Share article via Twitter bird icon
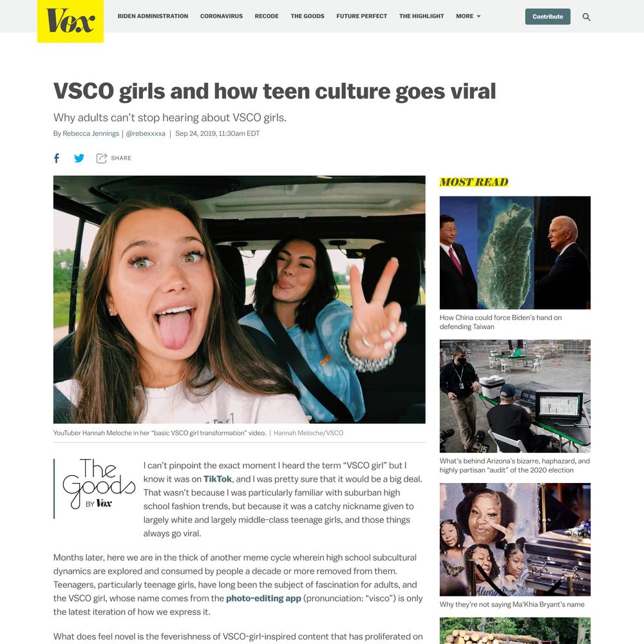 click(x=79, y=158)
